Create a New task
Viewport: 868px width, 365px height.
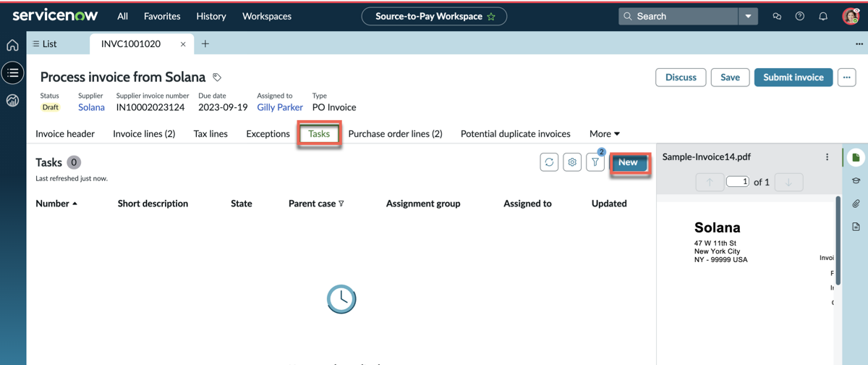click(628, 162)
